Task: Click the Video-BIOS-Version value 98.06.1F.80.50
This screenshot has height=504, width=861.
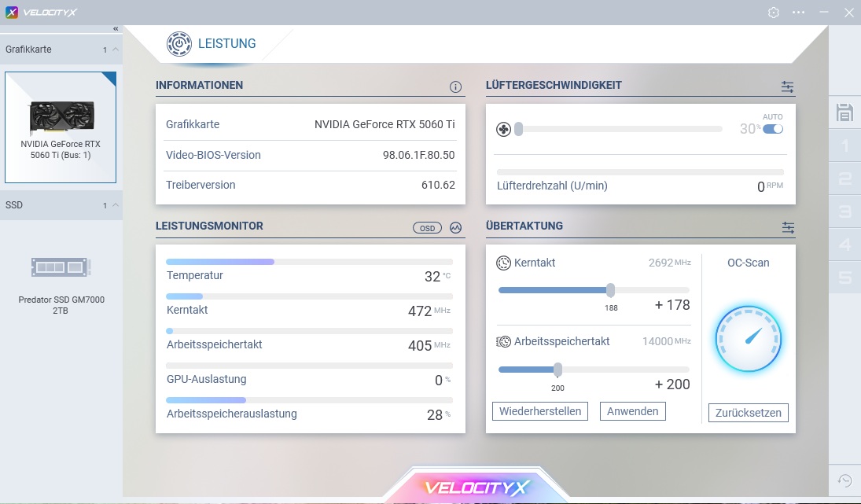Action: tap(419, 155)
